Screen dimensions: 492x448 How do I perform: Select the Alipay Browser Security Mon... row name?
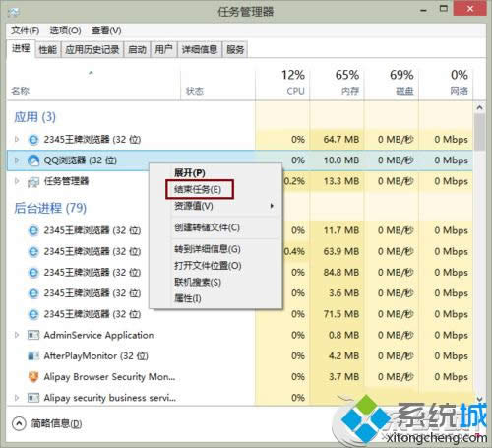pos(109,377)
